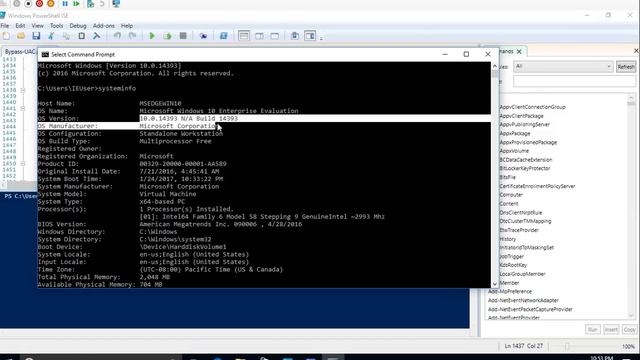The height and width of the screenshot is (360, 640).
Task: Open the Add-ons menu
Action: click(104, 25)
